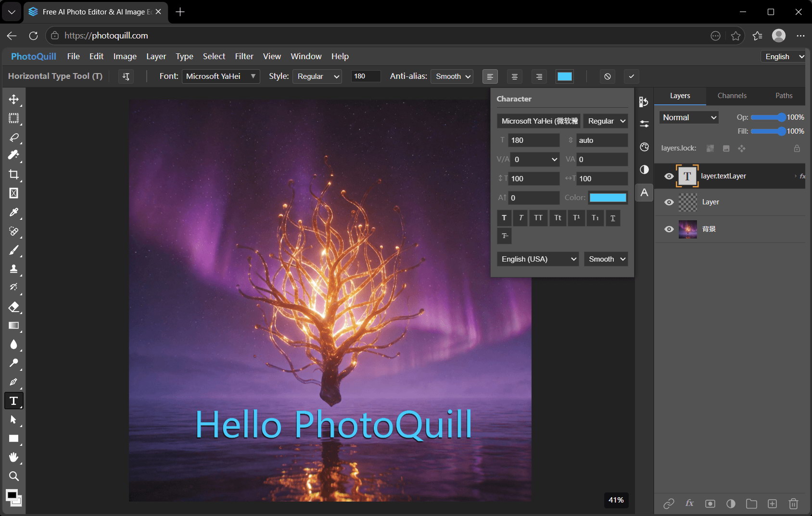
Task: Select the Horizontal Type tool
Action: point(13,401)
